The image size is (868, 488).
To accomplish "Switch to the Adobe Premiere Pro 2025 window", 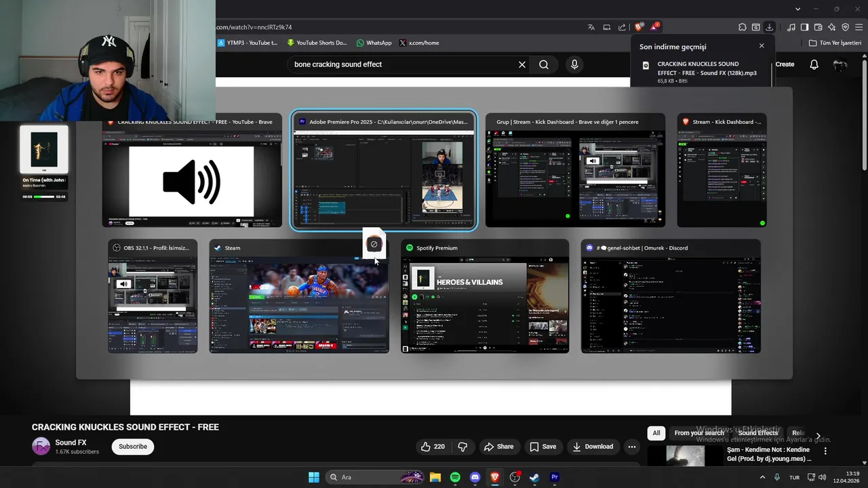I will pos(384,170).
